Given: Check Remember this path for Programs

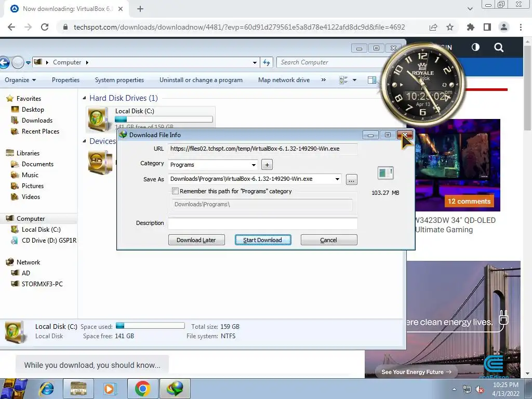Looking at the screenshot, I should pyautogui.click(x=176, y=191).
